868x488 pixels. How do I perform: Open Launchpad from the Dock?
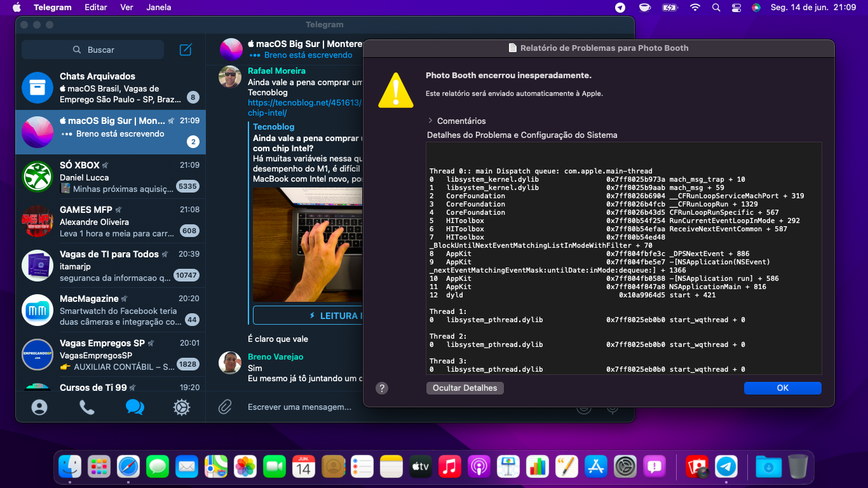(x=99, y=467)
